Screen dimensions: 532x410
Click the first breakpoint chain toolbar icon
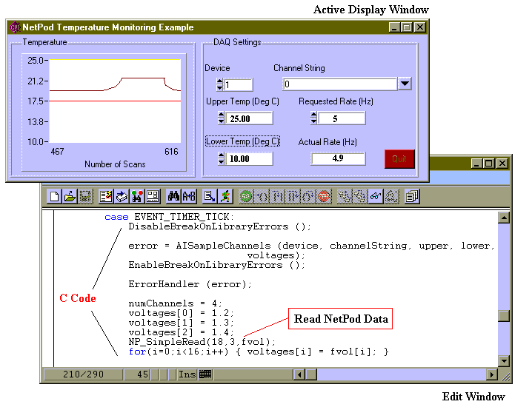[345, 196]
